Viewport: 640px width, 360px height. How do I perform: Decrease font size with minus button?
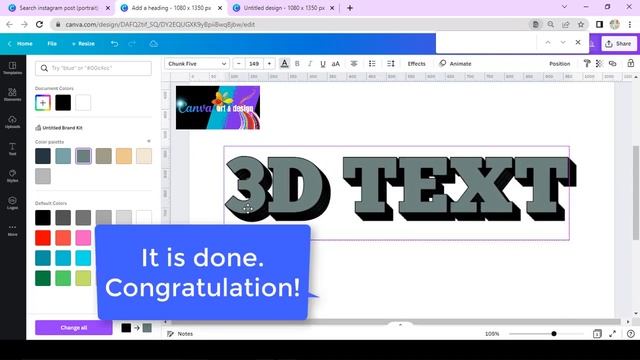point(239,64)
